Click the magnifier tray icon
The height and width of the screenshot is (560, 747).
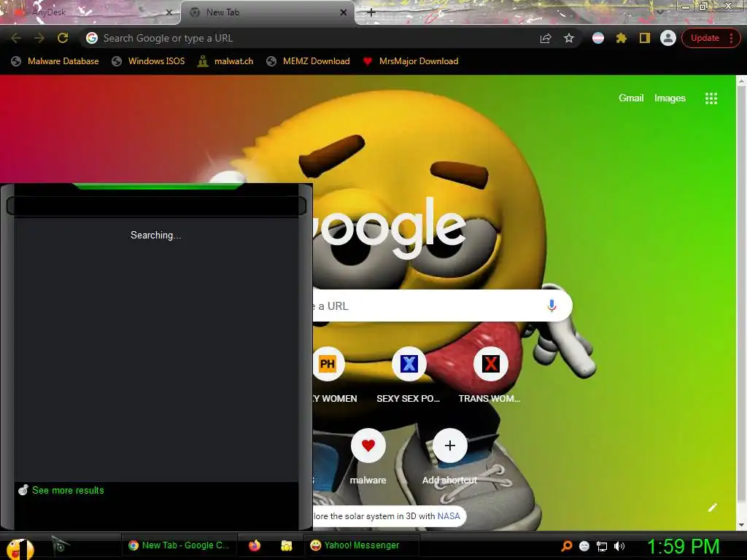click(x=566, y=546)
